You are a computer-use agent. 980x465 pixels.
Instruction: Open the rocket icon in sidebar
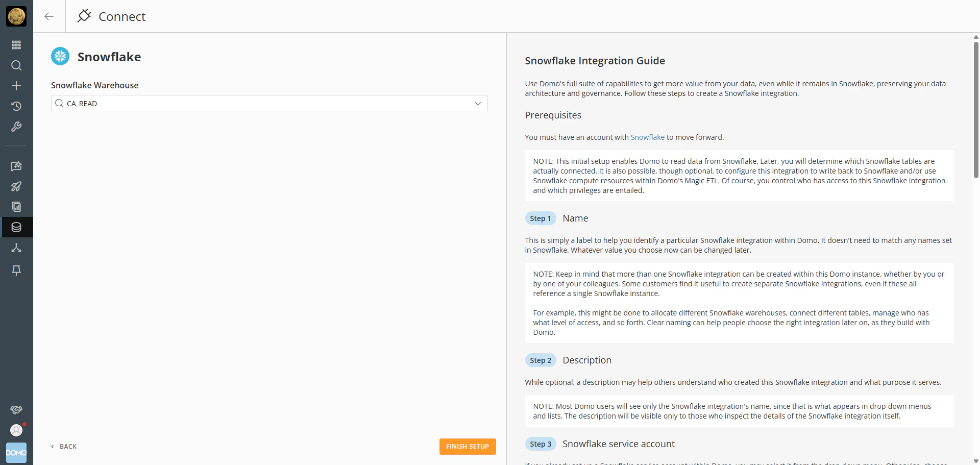[x=16, y=186]
